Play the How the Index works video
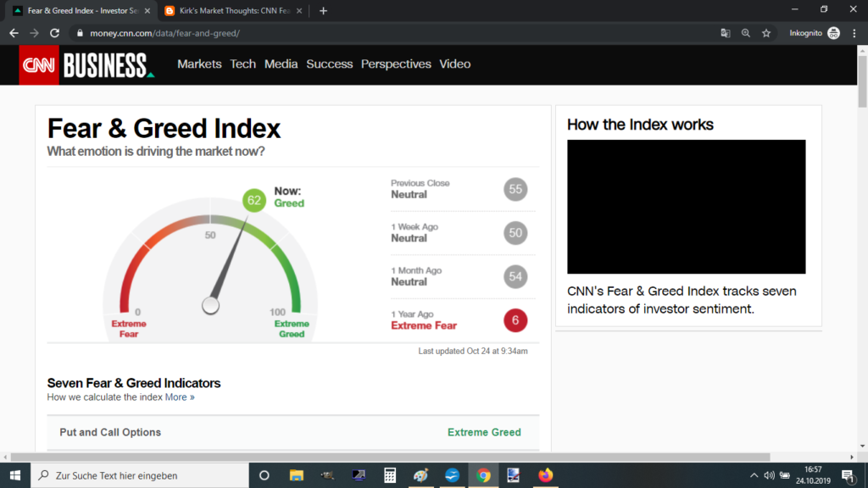 point(687,207)
